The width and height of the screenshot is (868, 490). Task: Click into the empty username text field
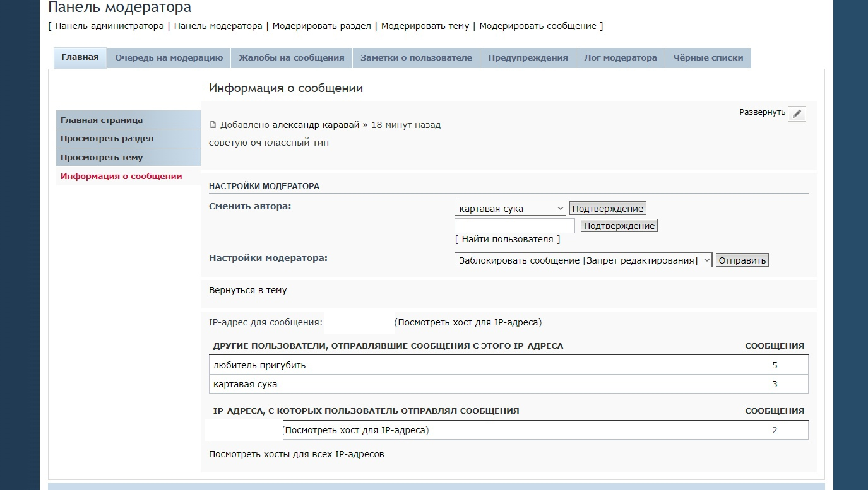(x=514, y=226)
